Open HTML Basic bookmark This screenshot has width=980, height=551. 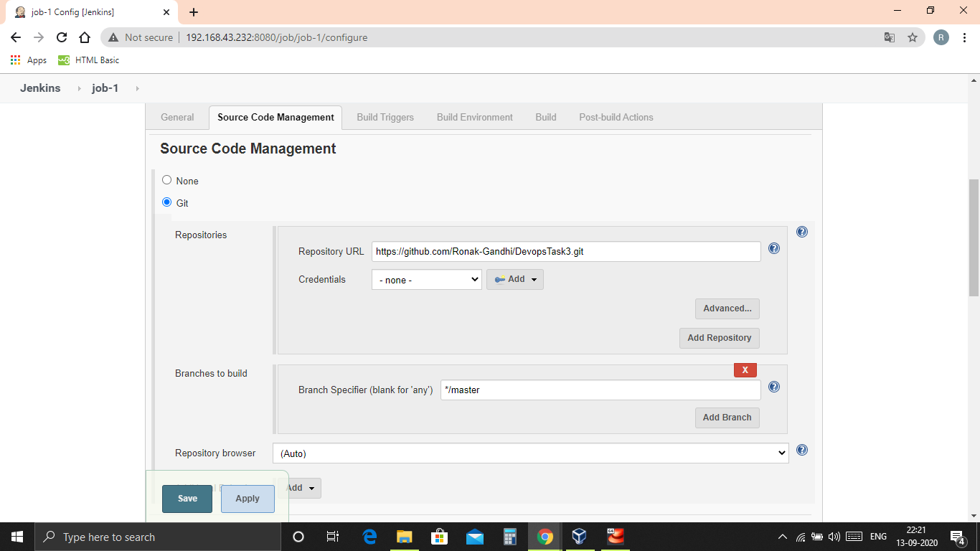pos(89,60)
